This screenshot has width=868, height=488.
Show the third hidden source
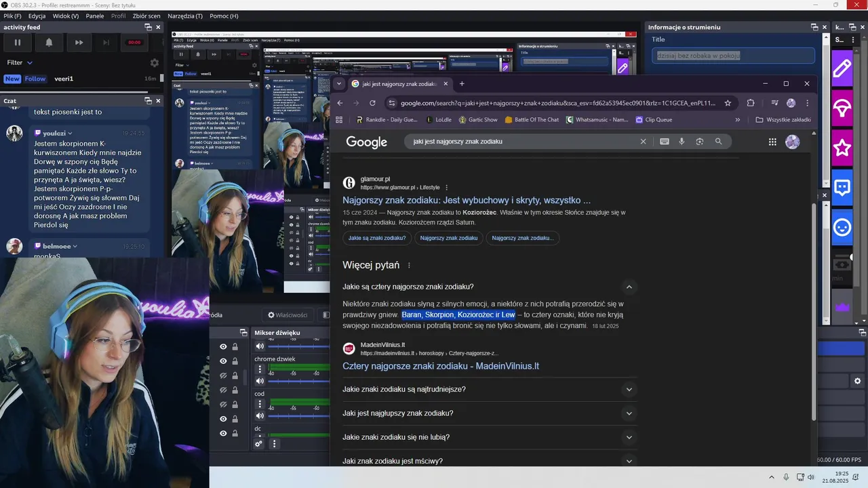223,375
